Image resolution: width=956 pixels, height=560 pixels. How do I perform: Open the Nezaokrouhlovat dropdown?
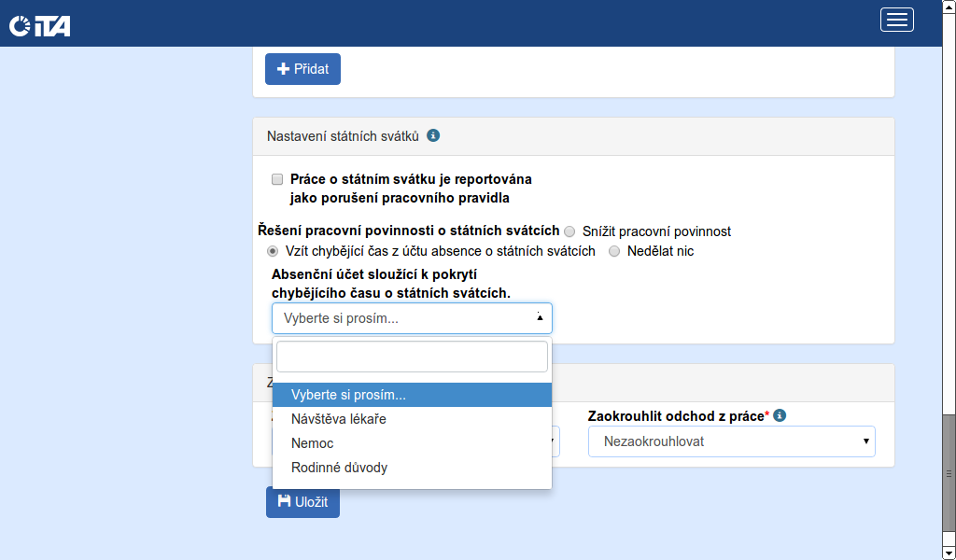731,441
